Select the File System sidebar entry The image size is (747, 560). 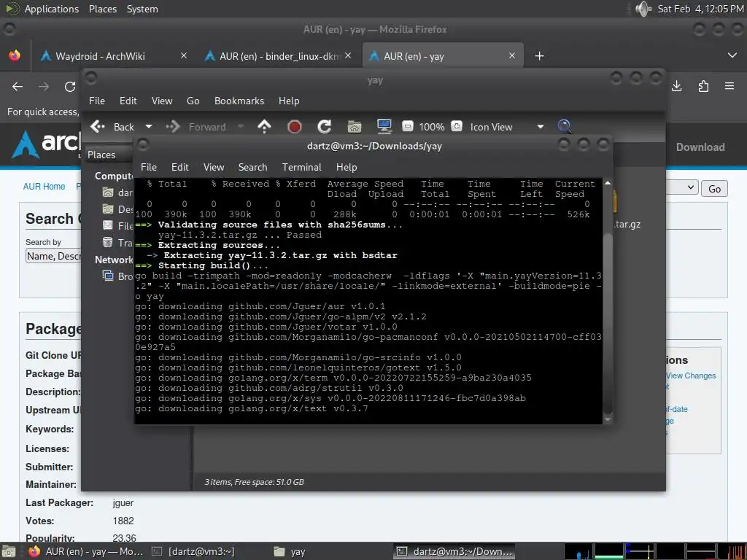pos(118,226)
